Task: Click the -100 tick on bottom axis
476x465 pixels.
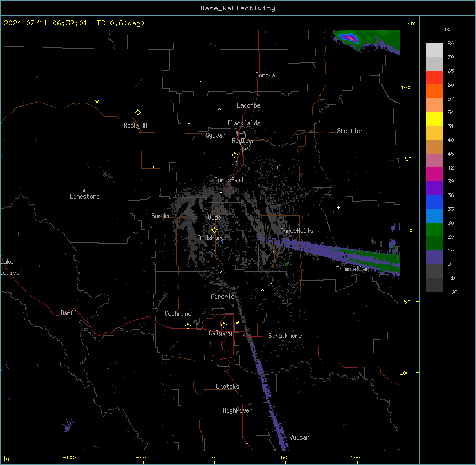Action: (x=69, y=457)
